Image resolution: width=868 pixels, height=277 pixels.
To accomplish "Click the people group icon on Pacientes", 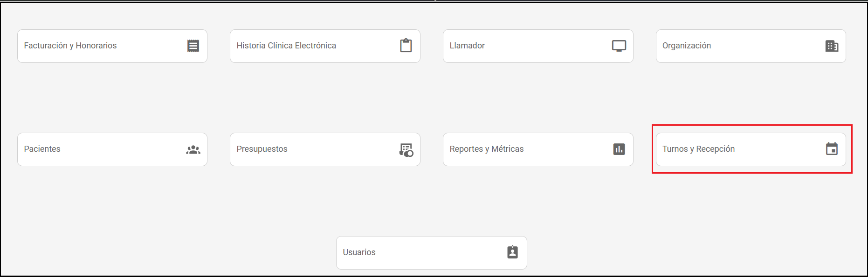I will point(193,149).
